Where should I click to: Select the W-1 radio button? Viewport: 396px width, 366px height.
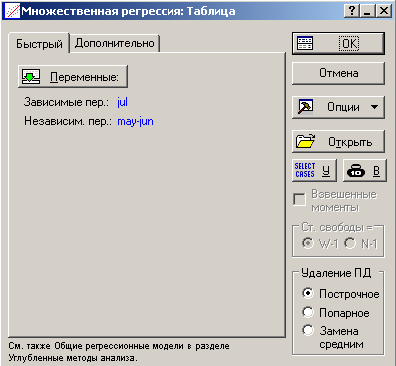[x=308, y=243]
